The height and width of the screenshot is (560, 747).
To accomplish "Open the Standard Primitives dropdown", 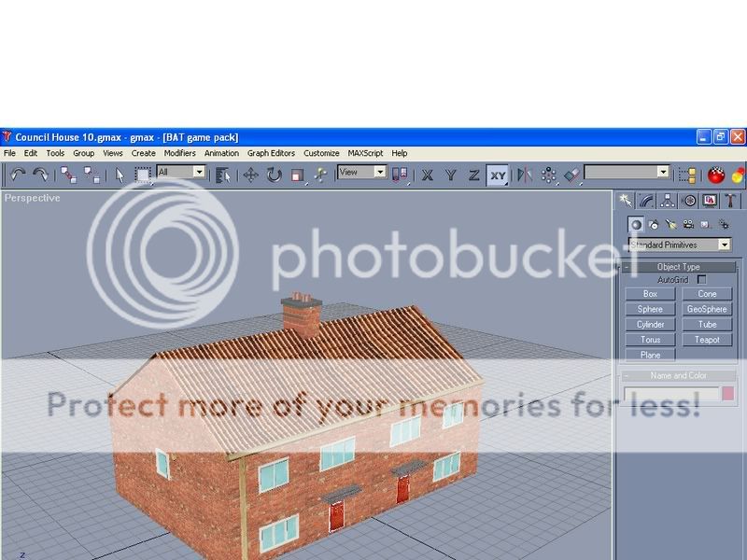I will (x=680, y=245).
